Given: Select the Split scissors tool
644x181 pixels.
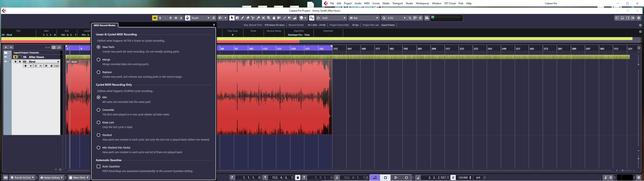Looking at the screenshot, I should point(253,18).
